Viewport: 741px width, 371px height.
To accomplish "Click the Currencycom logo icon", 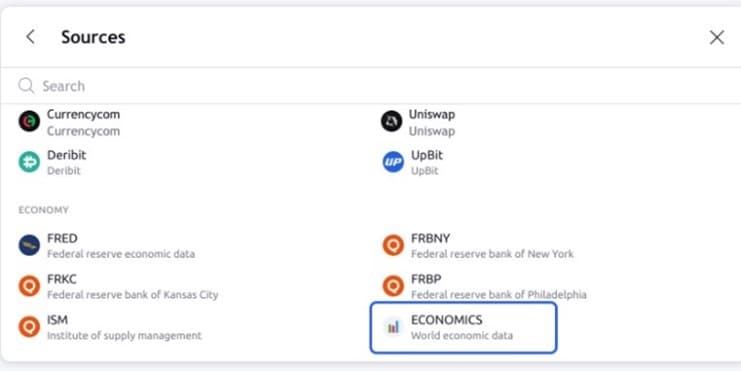I will click(x=29, y=121).
